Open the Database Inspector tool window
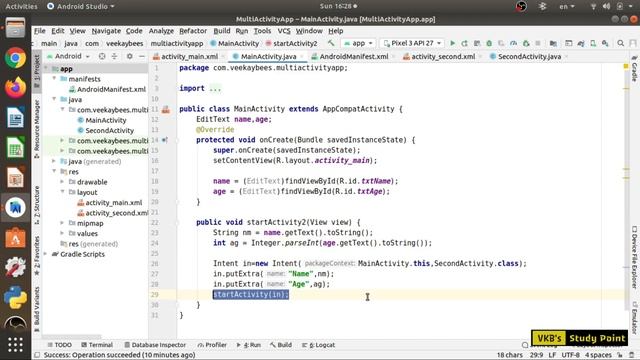This screenshot has width=640, height=360. click(155, 345)
